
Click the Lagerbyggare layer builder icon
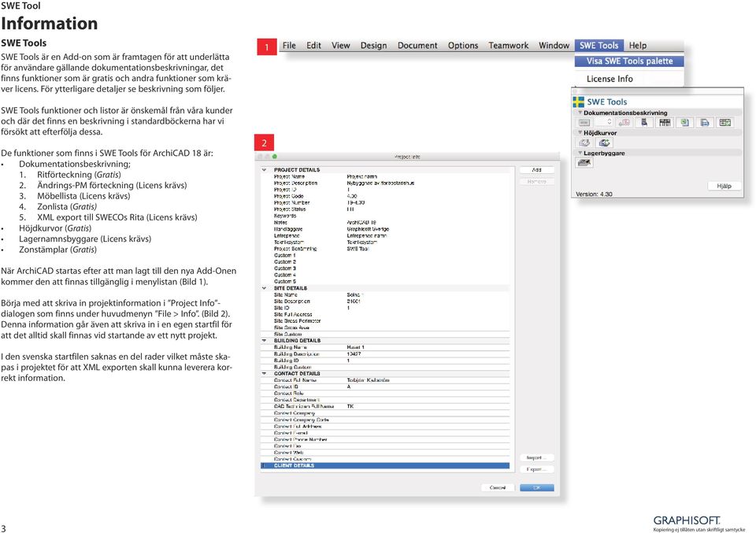584,163
